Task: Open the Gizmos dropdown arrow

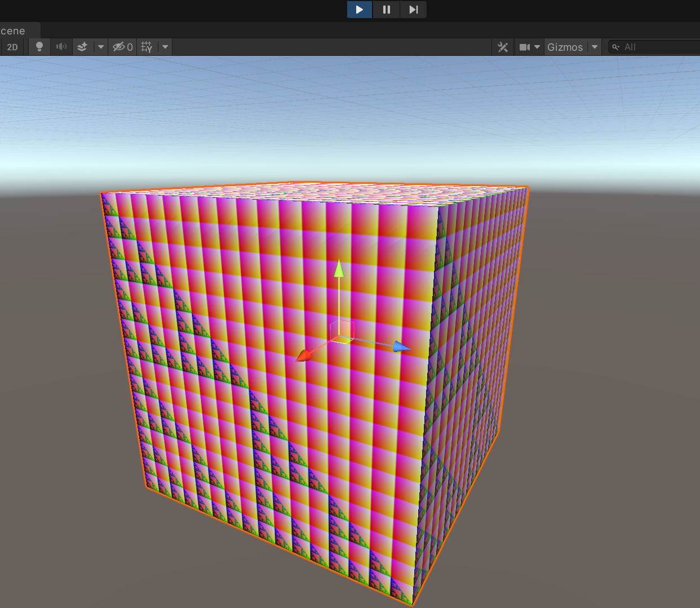Action: 594,47
